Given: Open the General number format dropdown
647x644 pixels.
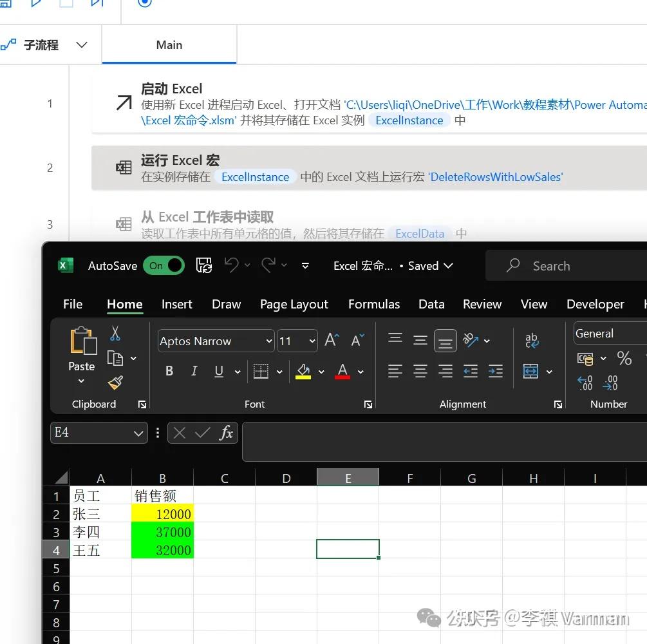Looking at the screenshot, I should pos(610,333).
